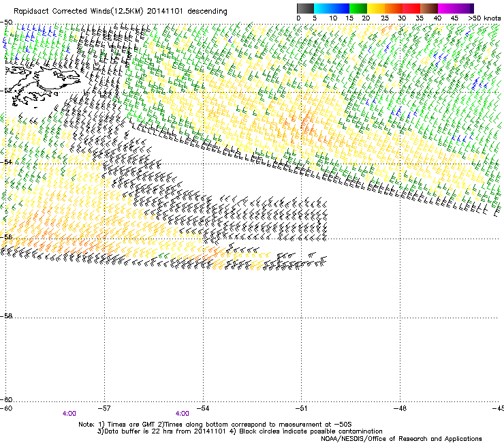Click the magenta 40-45 knots legend swatch

click(447, 8)
